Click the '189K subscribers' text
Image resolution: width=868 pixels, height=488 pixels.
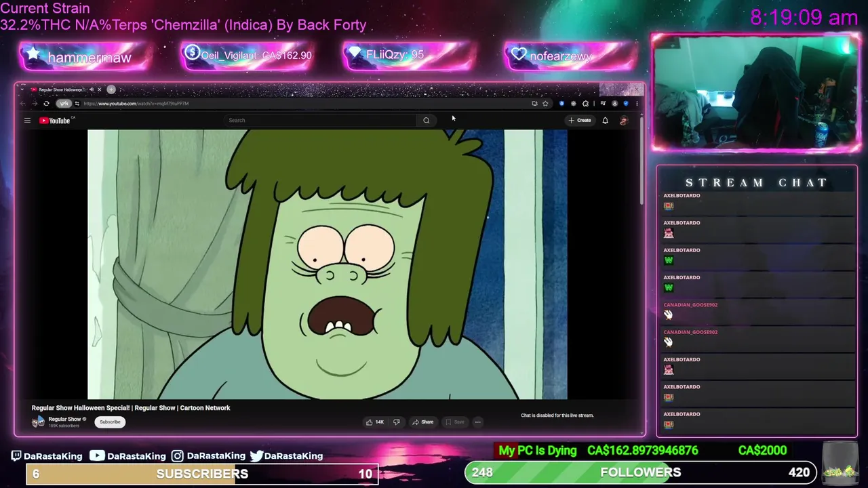click(64, 426)
